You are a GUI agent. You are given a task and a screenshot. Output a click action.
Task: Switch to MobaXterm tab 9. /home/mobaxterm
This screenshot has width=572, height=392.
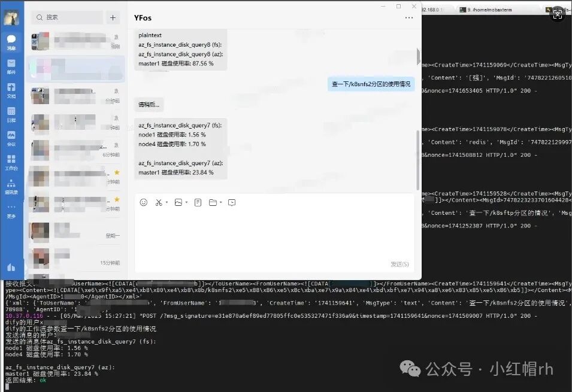coord(489,10)
